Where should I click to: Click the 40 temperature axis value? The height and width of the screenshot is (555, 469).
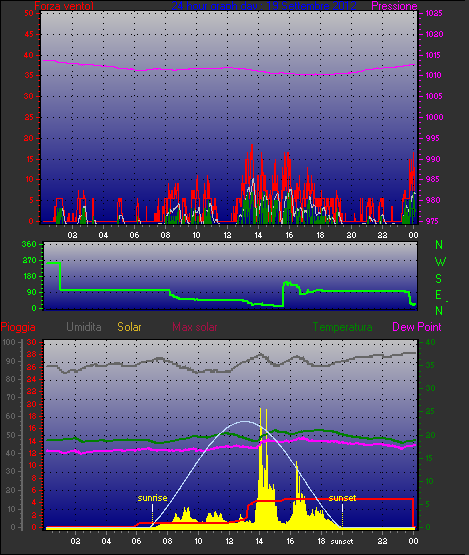430,342
